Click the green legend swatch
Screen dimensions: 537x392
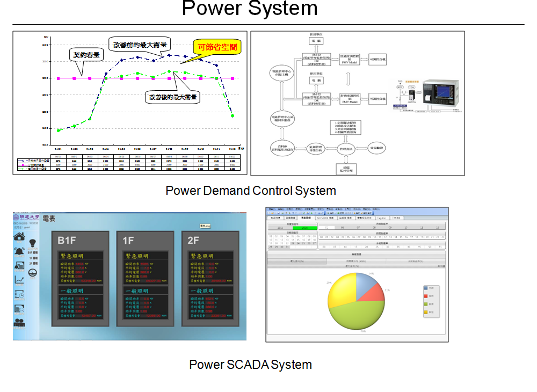(426, 304)
